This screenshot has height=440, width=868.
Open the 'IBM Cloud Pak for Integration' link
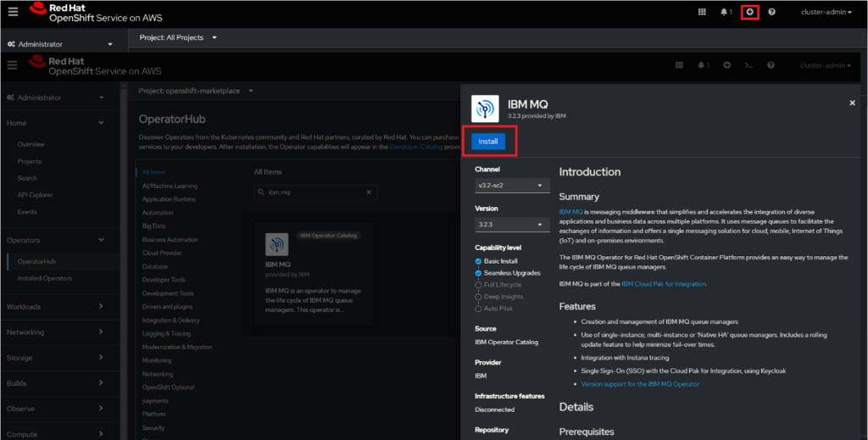[664, 284]
